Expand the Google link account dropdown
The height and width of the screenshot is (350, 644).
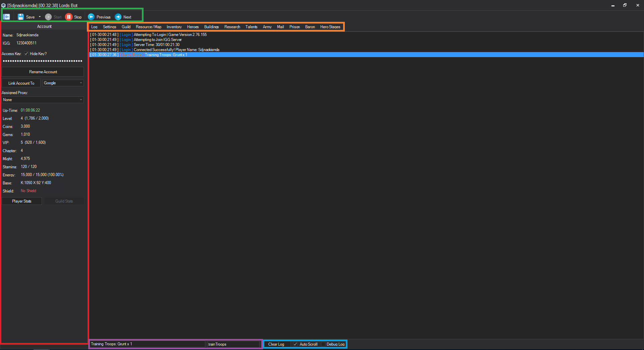point(81,83)
